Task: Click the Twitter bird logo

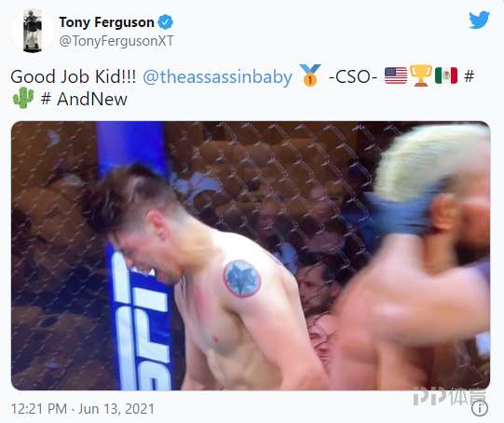Action: point(479,20)
